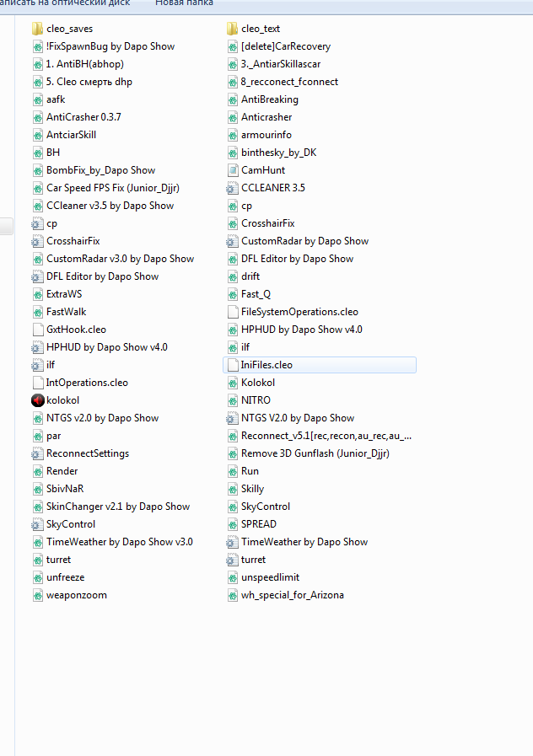
Task: Select the wh_special_for_Arizona script icon
Action: coord(233,595)
